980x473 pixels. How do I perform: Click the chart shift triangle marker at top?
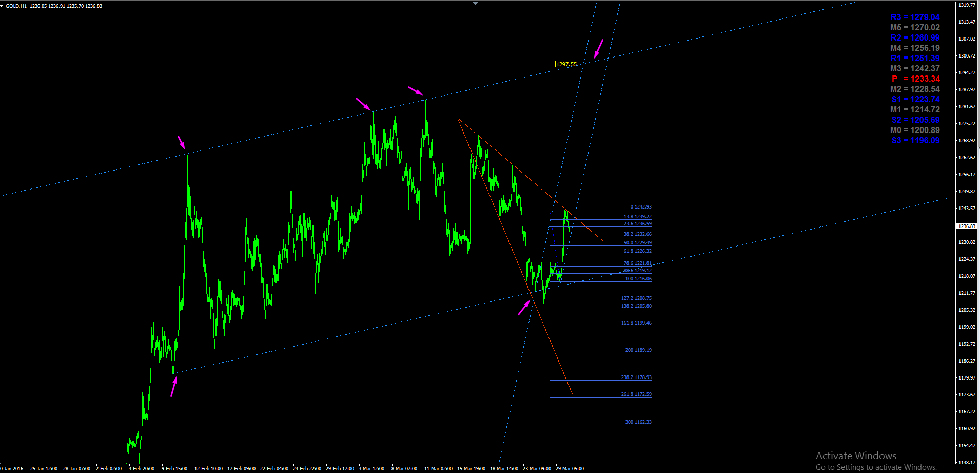[476, 3]
